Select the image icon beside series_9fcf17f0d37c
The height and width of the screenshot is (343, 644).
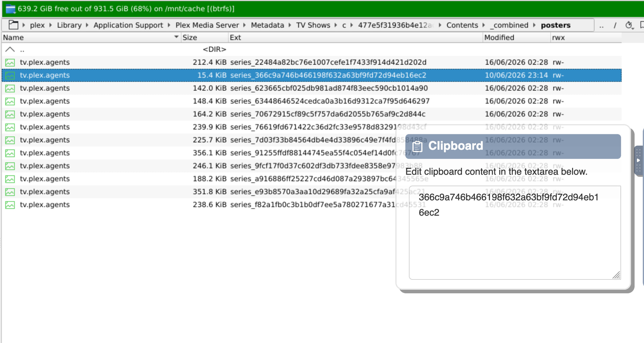(x=10, y=166)
